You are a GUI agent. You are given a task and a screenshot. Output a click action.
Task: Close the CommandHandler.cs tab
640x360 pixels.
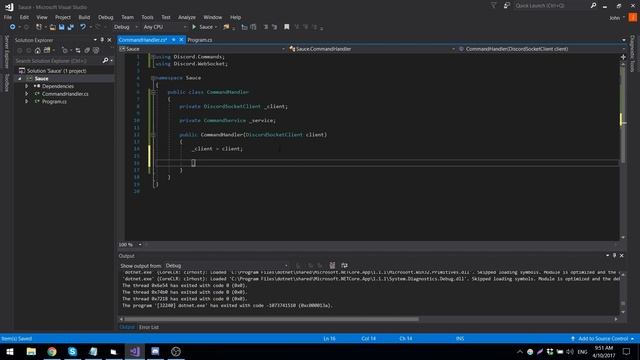click(181, 40)
